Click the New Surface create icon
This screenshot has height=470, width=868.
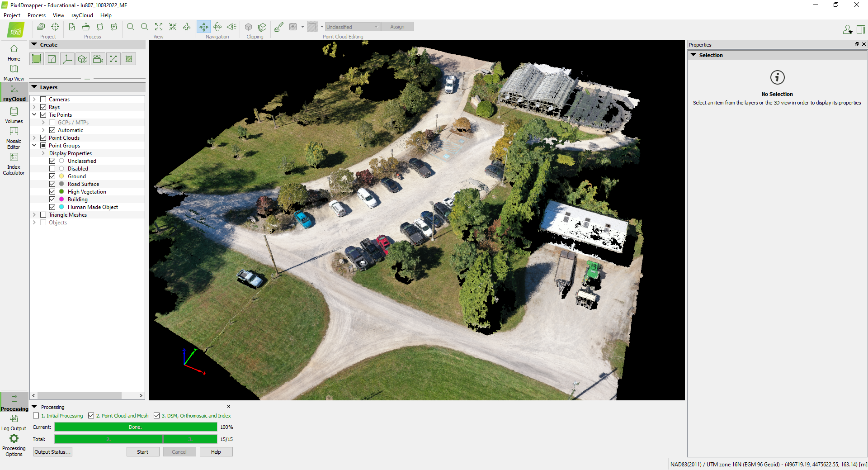pos(129,59)
